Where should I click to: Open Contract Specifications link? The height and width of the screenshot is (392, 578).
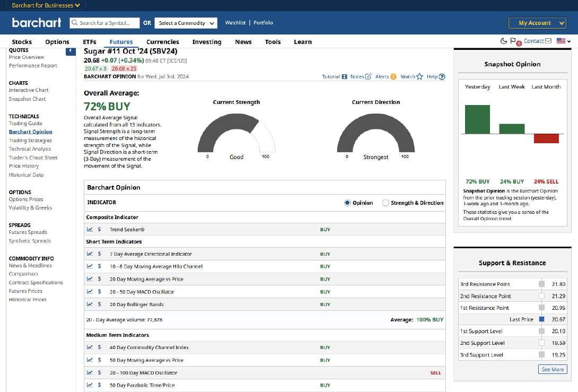pos(36,283)
